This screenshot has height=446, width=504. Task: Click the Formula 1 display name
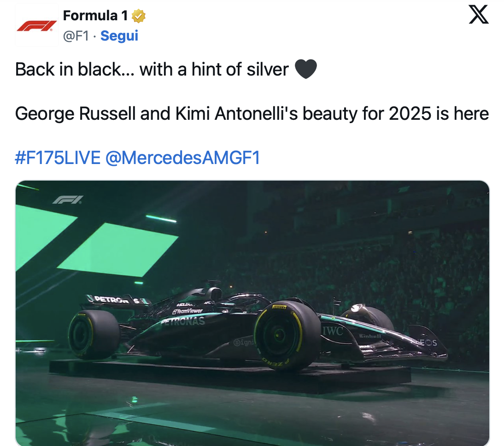tap(95, 15)
